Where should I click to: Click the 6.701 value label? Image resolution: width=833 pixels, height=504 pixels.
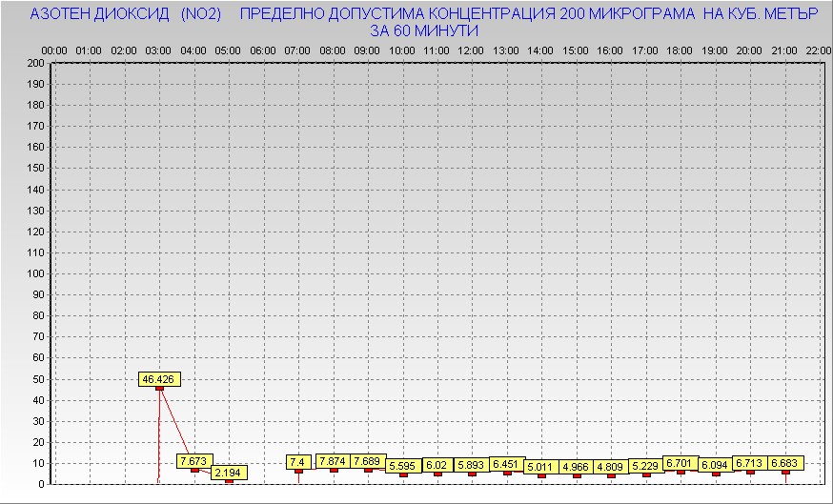coord(681,463)
